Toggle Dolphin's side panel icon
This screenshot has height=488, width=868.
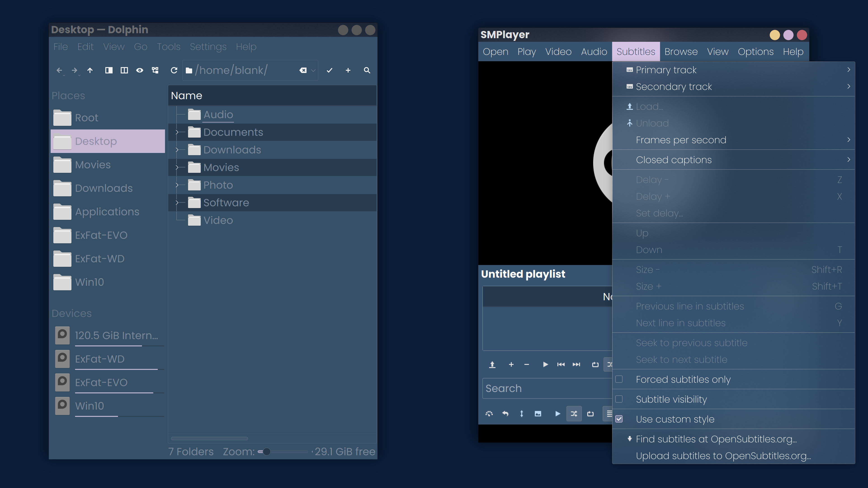108,70
